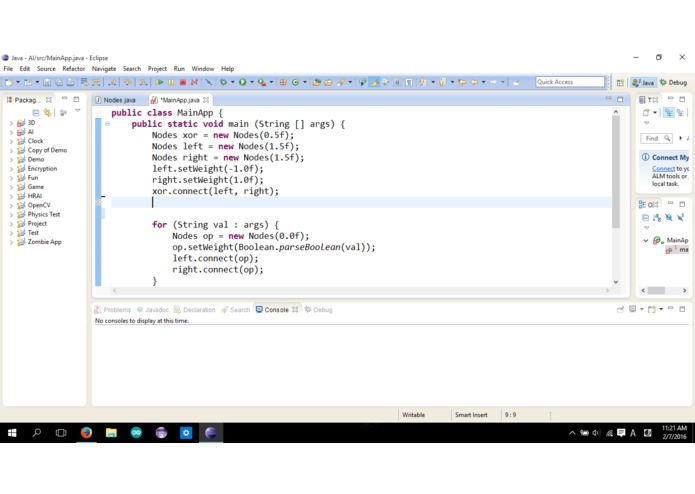This screenshot has height=494, width=695.
Task: Click the Open Perspective icon
Action: (620, 82)
